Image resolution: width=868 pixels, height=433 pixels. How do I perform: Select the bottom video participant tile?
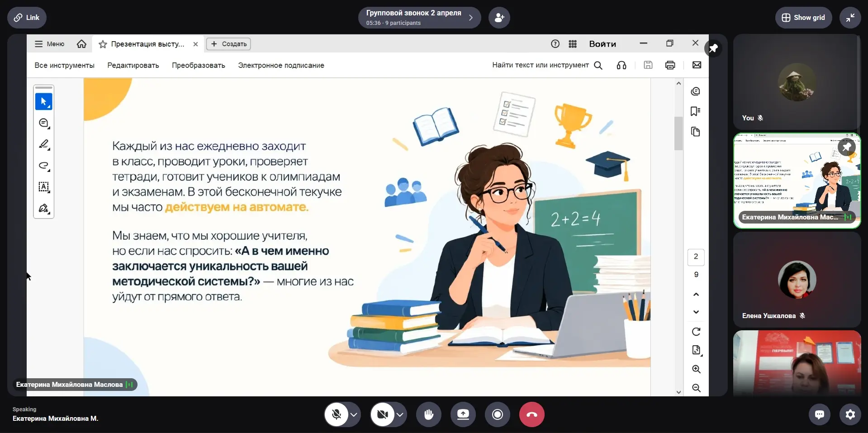pyautogui.click(x=797, y=363)
